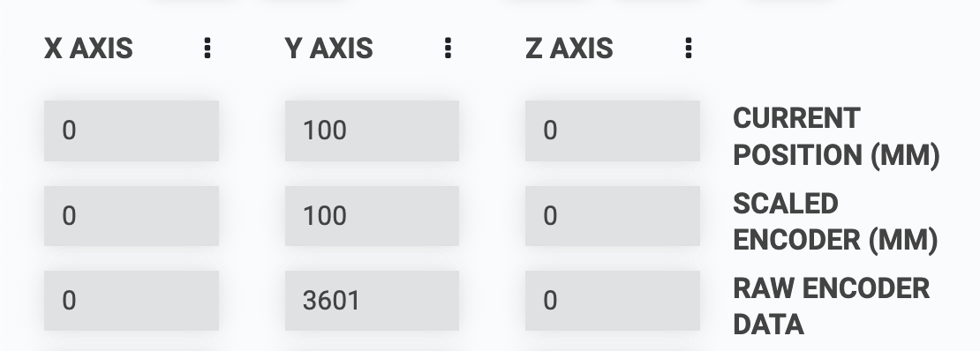Select the X axis current position field
Screen dimensions: 980x351
(132, 131)
